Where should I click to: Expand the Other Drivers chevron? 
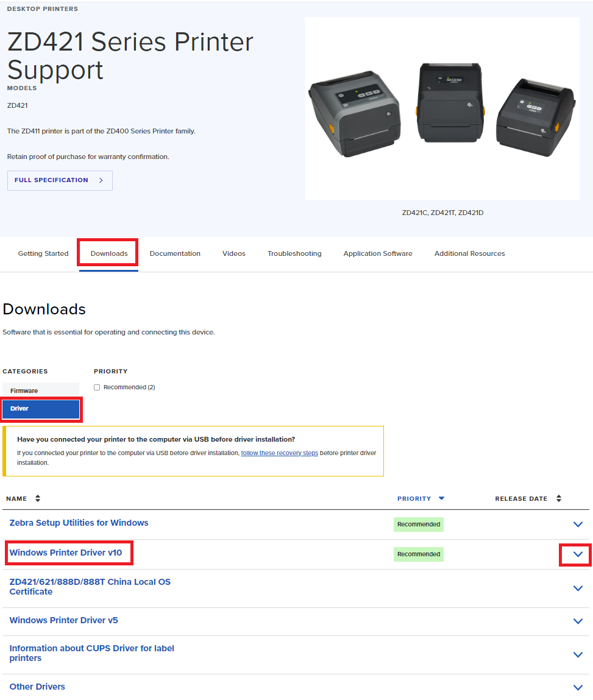pyautogui.click(x=578, y=688)
